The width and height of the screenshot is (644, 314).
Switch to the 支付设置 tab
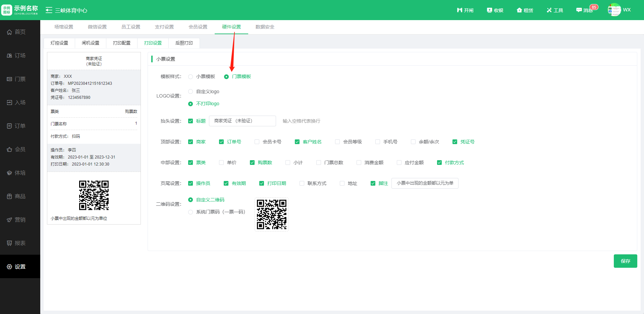(164, 27)
